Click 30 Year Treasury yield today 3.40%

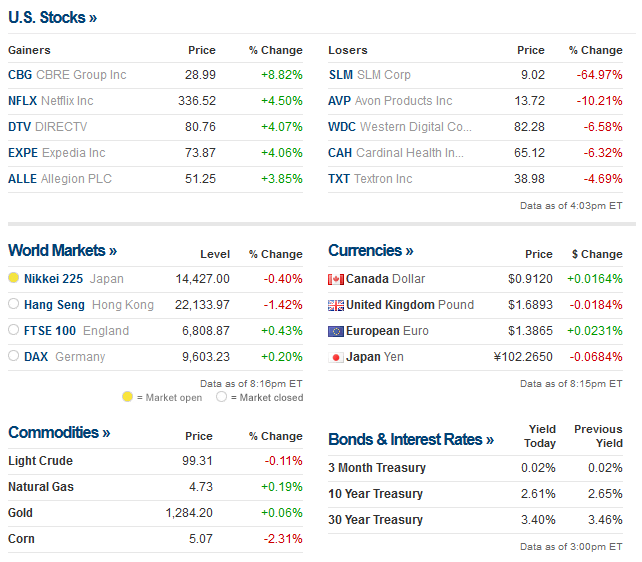538,520
